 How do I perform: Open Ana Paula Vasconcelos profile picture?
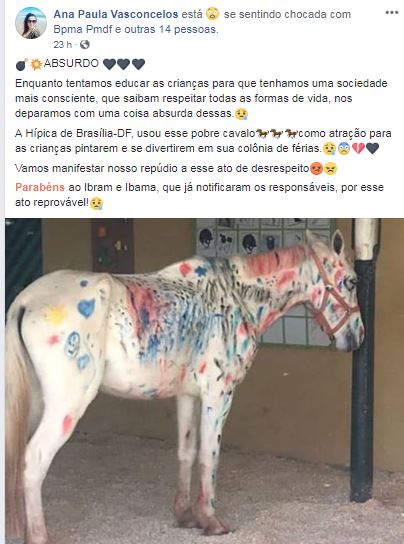click(x=31, y=23)
